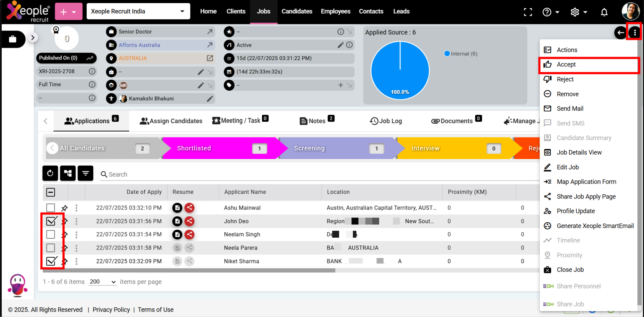Choose Edit Job menu item
The height and width of the screenshot is (317, 644).
tap(589, 167)
